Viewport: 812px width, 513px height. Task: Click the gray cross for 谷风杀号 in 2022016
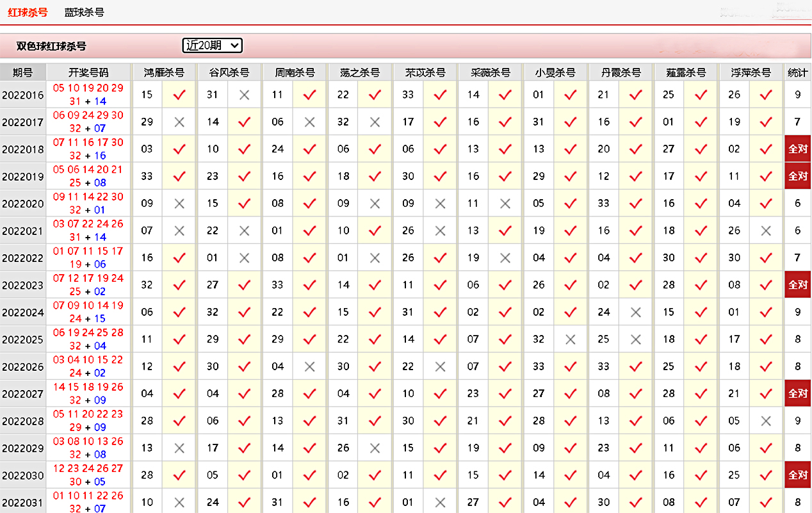tap(244, 95)
